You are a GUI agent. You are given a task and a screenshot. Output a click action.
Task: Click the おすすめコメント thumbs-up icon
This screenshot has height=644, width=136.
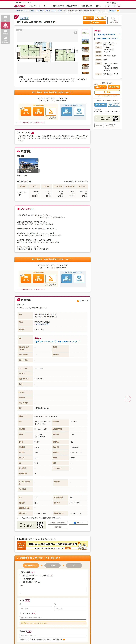(x=33, y=133)
